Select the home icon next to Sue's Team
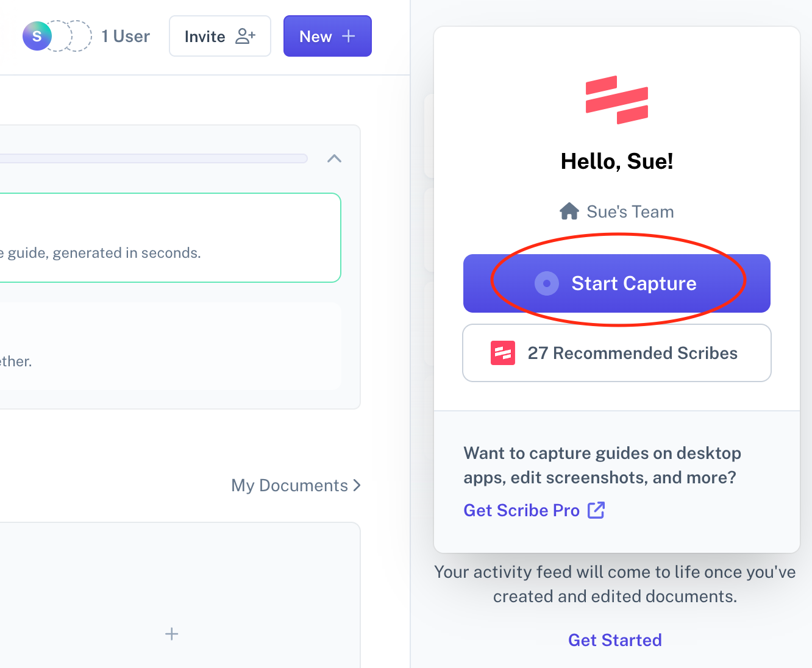This screenshot has width=812, height=668. (569, 210)
